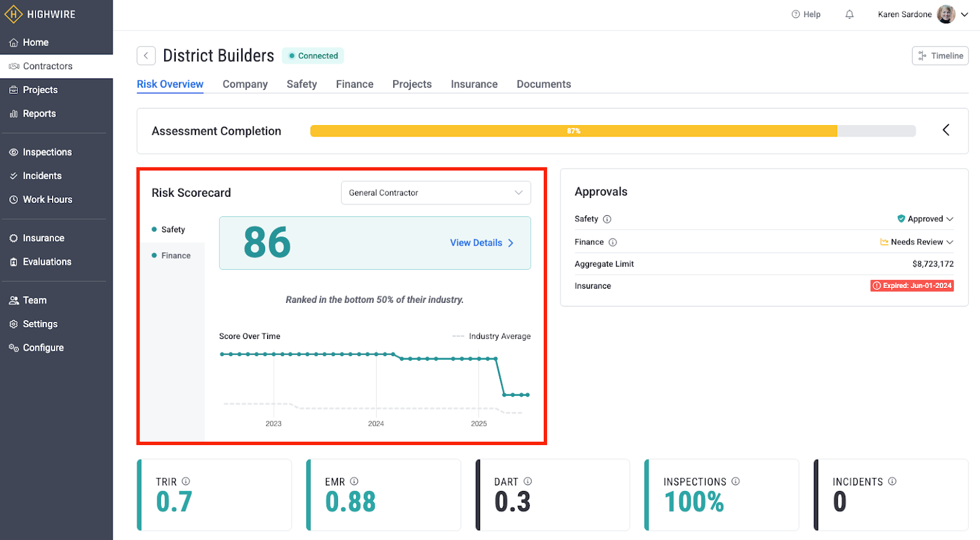Select Finance in the Risk Scorecard
Viewport: 980px width, 540px height.
point(175,256)
